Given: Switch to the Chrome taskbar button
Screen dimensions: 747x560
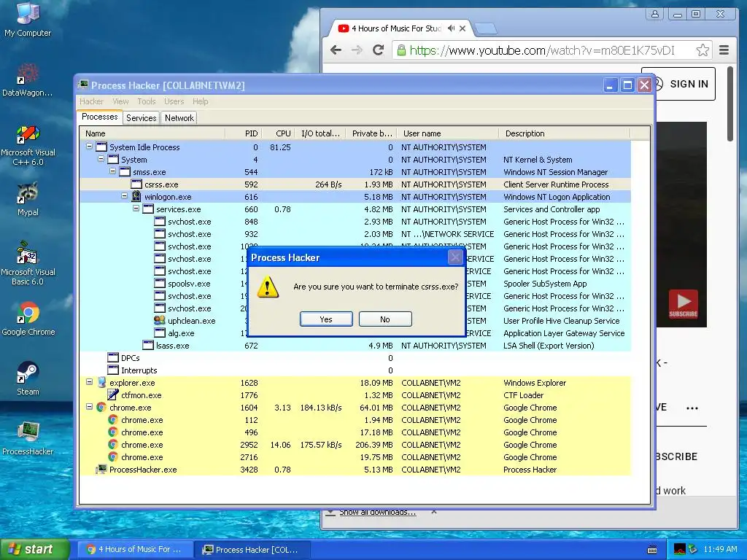Looking at the screenshot, I should (135, 550).
